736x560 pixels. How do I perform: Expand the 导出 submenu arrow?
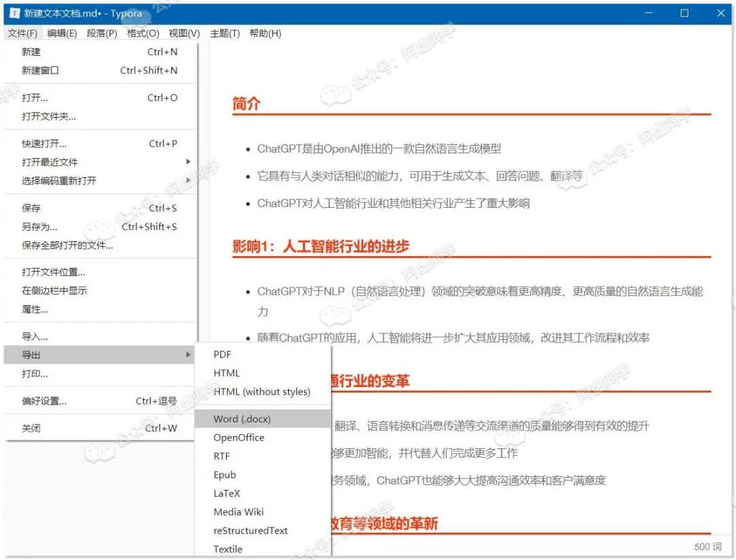[188, 355]
